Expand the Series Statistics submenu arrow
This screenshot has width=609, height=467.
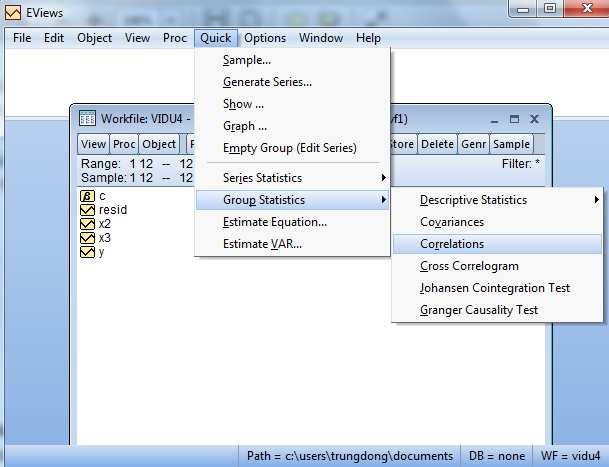pyautogui.click(x=384, y=178)
